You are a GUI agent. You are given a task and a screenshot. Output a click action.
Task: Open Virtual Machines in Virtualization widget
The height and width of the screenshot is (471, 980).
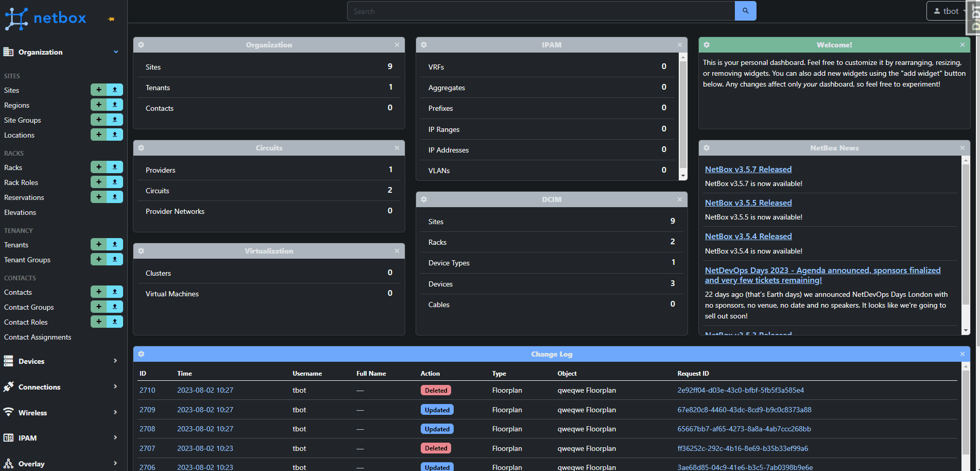172,294
